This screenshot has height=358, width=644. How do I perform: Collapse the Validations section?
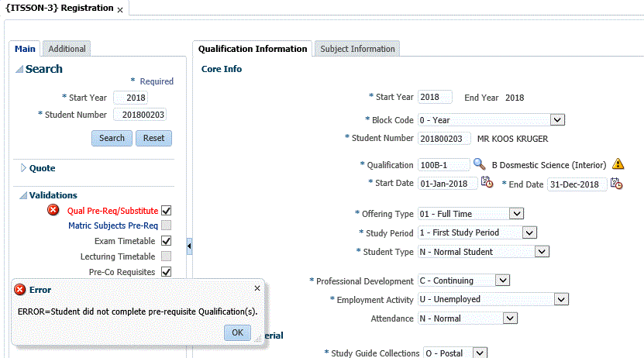[23, 195]
